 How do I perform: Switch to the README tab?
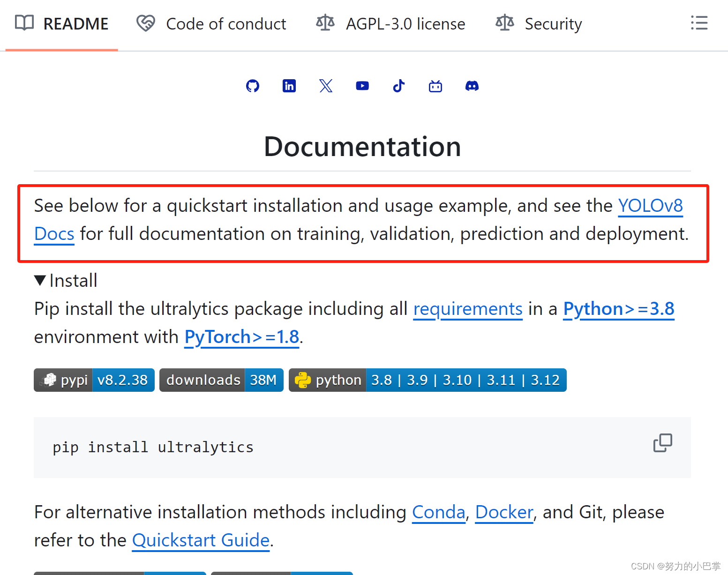click(x=61, y=24)
